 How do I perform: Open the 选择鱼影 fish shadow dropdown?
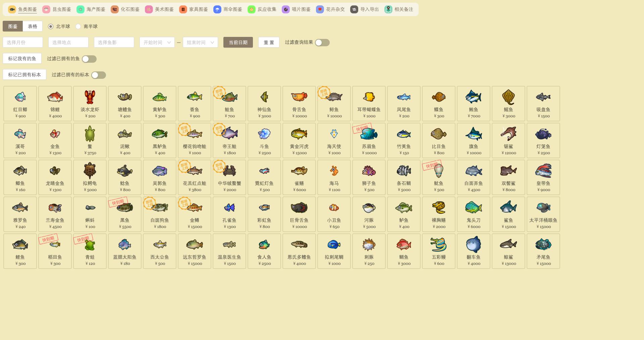click(x=114, y=42)
